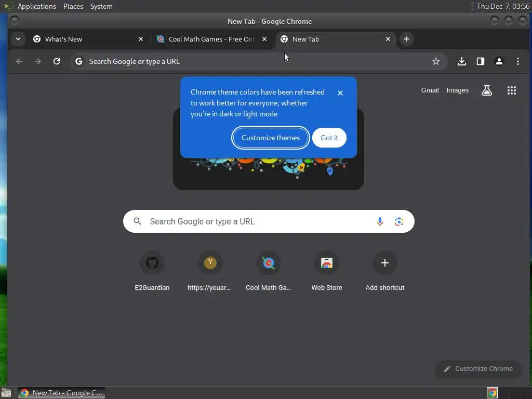Open the Applications menu

[37, 6]
